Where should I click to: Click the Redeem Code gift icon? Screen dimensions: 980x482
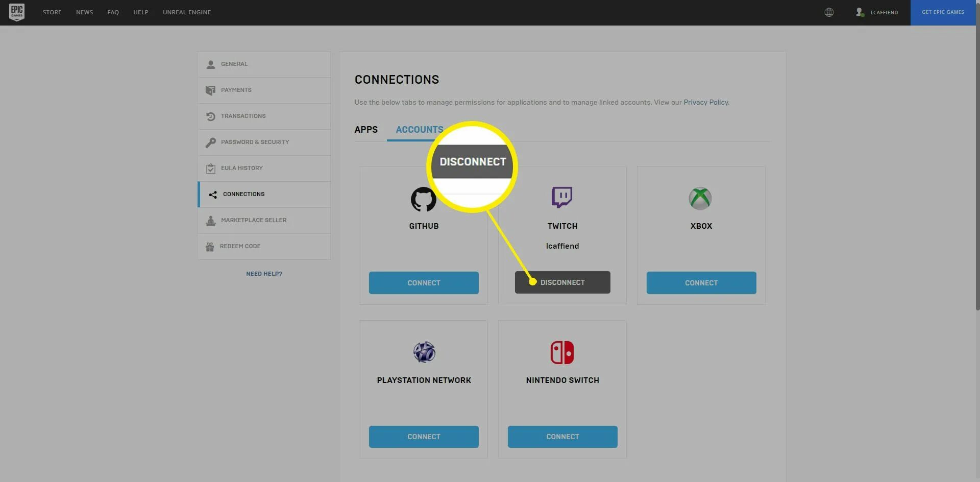pos(210,247)
